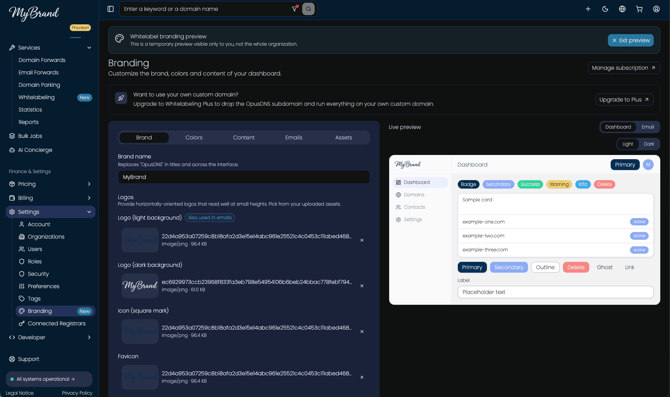Click the Connected Registrars icon
Screen dimensions: 670x397
22,323
